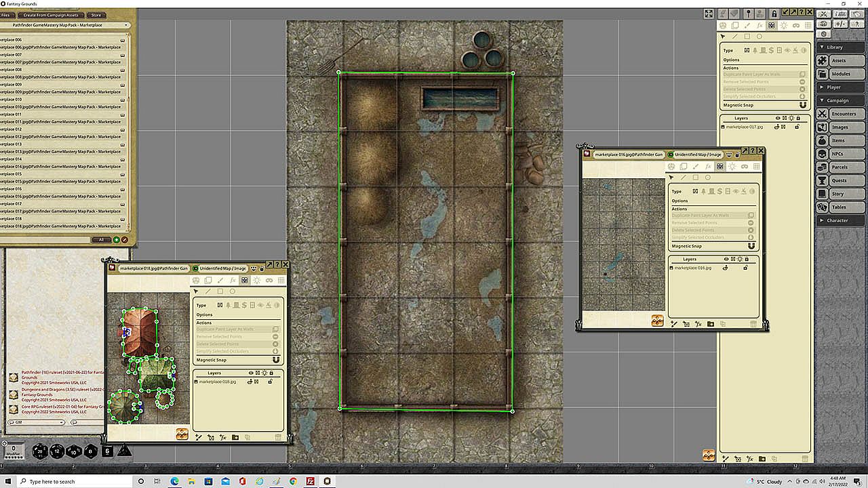868x488 pixels.
Task: Open the FX tool in main toolbar
Action: (759, 26)
